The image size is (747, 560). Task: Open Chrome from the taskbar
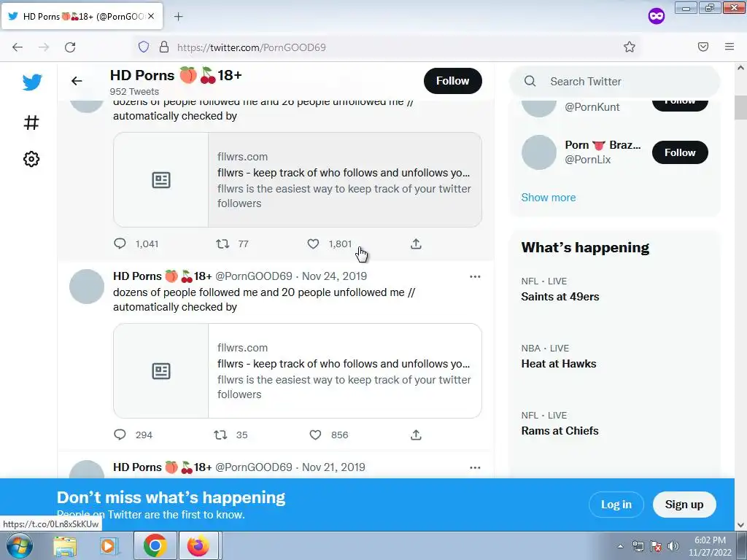click(155, 545)
